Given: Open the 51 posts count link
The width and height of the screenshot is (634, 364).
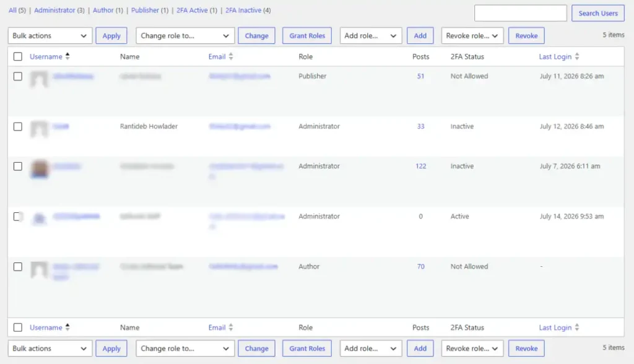Looking at the screenshot, I should tap(420, 76).
